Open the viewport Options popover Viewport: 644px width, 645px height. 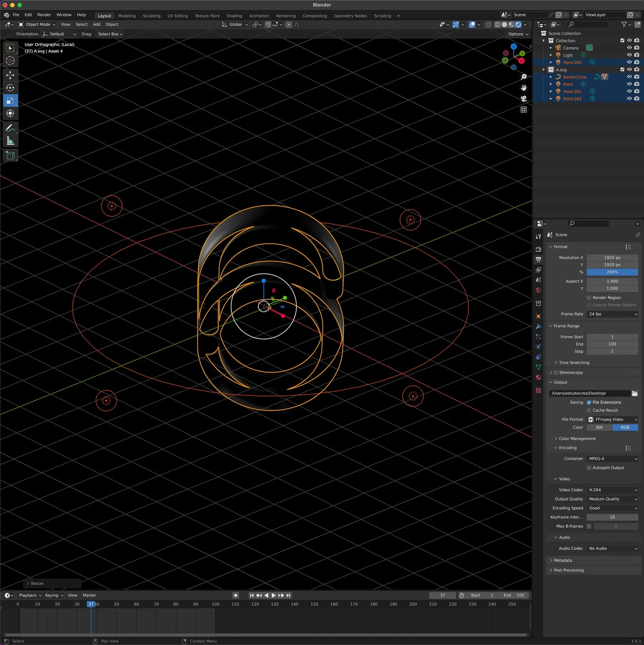(518, 34)
